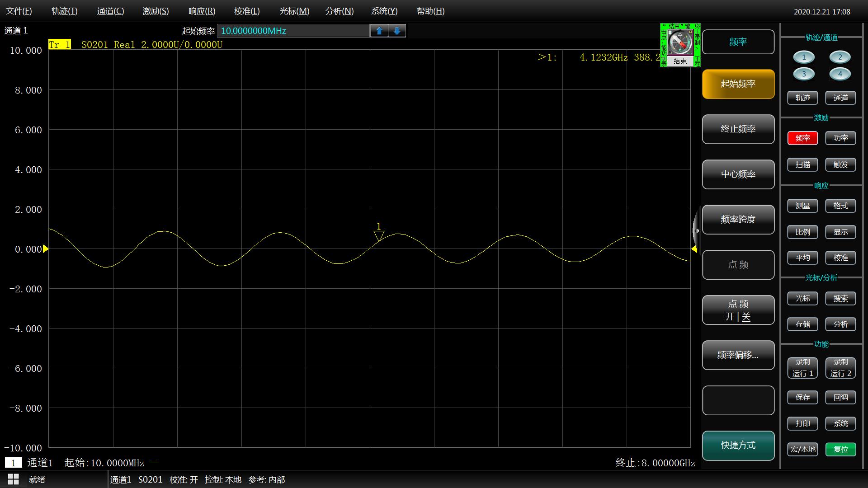Select trace/channel oval button 2
Screen dimensions: 868x488
point(840,57)
